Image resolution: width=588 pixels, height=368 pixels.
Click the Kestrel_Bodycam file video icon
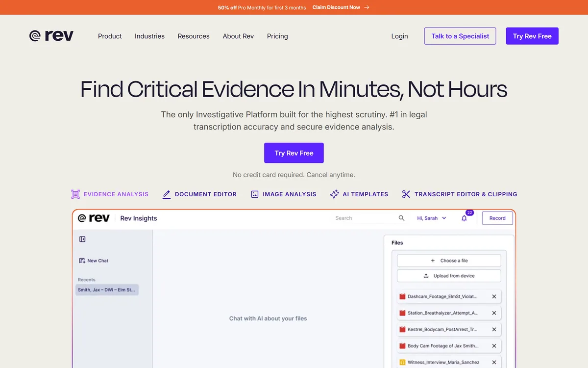pos(403,329)
